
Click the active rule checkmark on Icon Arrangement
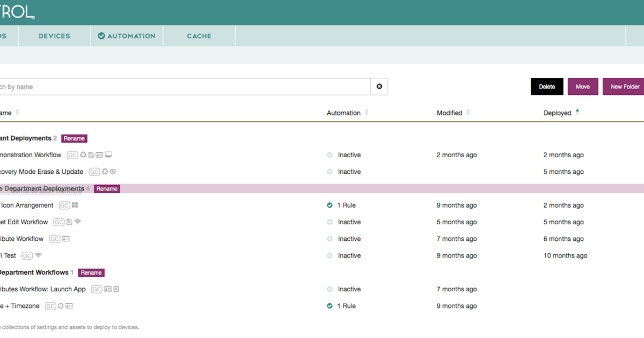tap(329, 205)
